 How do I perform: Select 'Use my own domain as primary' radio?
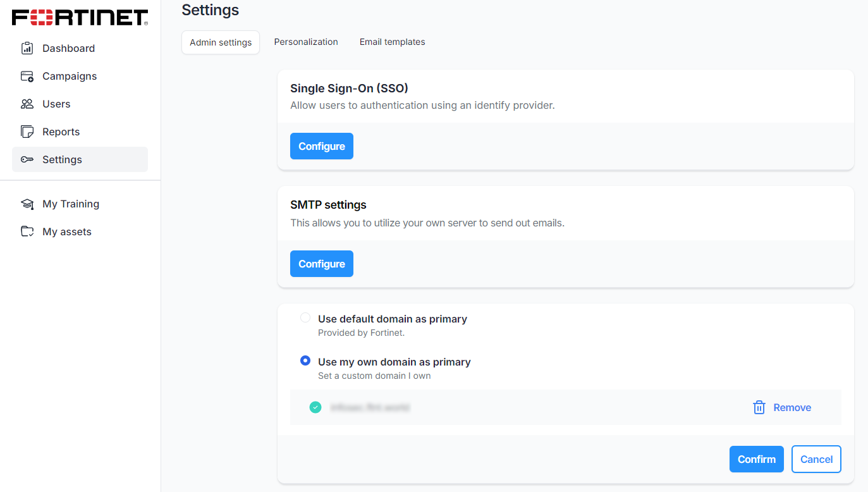pos(305,360)
